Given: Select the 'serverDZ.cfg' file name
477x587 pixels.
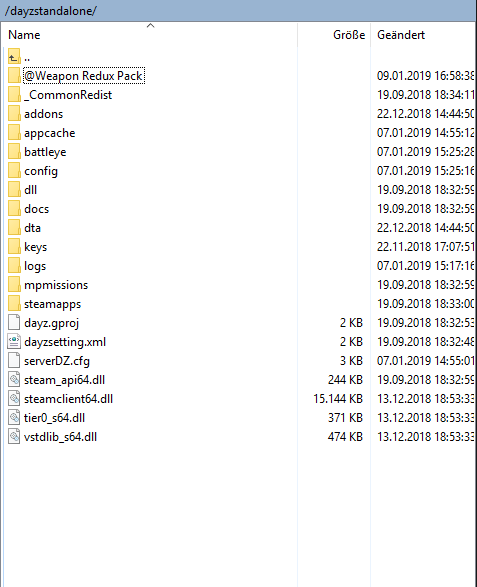Looking at the screenshot, I should (x=57, y=361).
